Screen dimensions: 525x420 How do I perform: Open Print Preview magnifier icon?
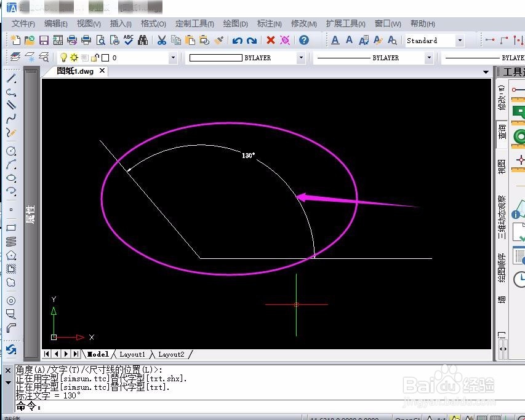[x=100, y=40]
